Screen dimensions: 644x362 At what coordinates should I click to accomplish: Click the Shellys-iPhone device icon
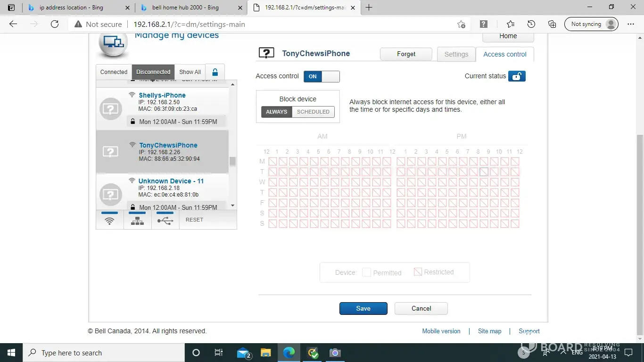coord(111,109)
